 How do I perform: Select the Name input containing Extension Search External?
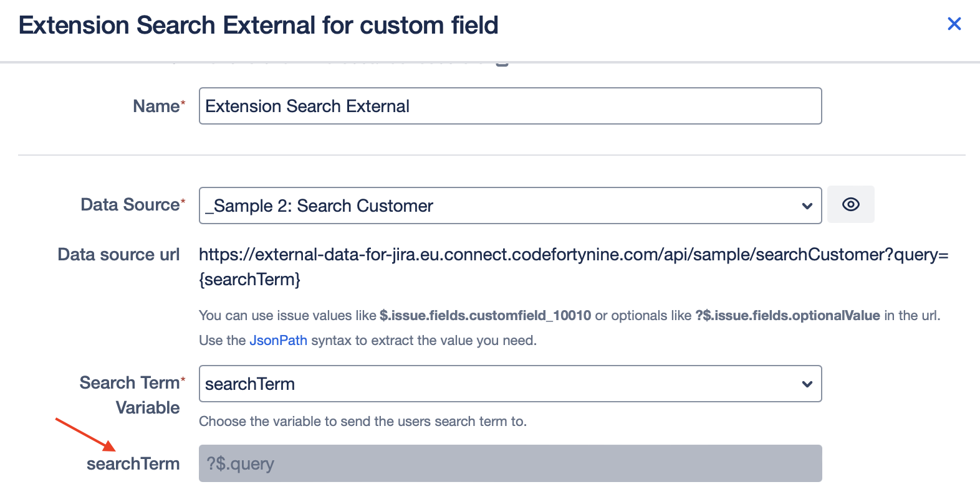pyautogui.click(x=510, y=106)
